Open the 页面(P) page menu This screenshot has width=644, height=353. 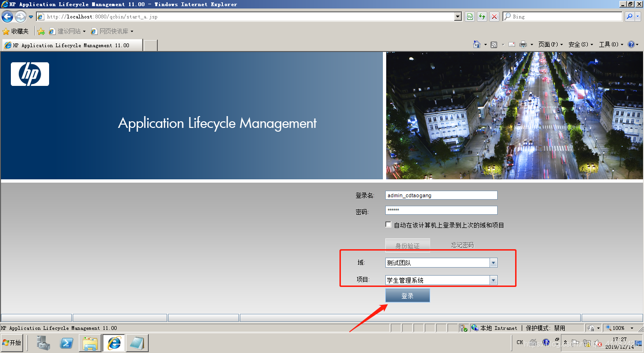click(x=551, y=44)
